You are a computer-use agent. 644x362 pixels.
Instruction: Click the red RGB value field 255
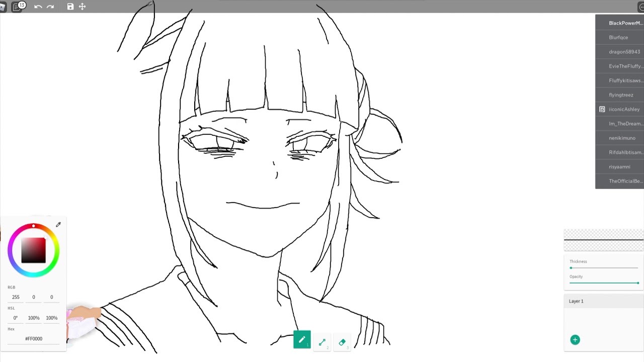pyautogui.click(x=16, y=297)
